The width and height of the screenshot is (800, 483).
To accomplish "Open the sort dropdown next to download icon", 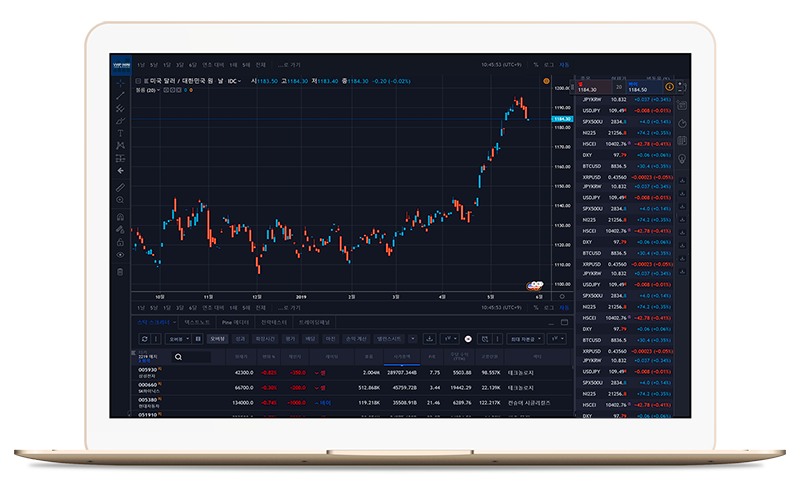I will (x=449, y=339).
